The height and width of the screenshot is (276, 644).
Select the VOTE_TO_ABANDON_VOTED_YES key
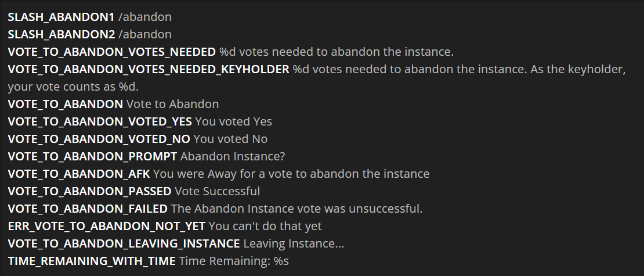100,121
